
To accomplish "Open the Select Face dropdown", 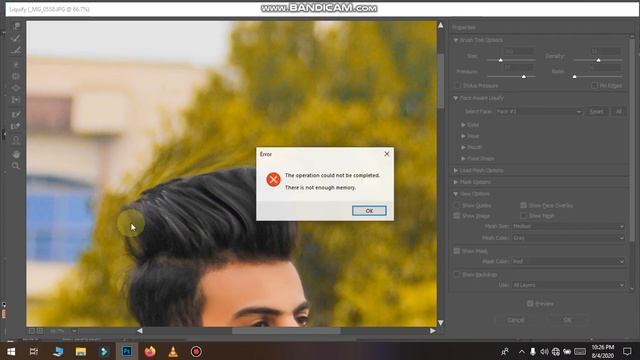I will 539,111.
